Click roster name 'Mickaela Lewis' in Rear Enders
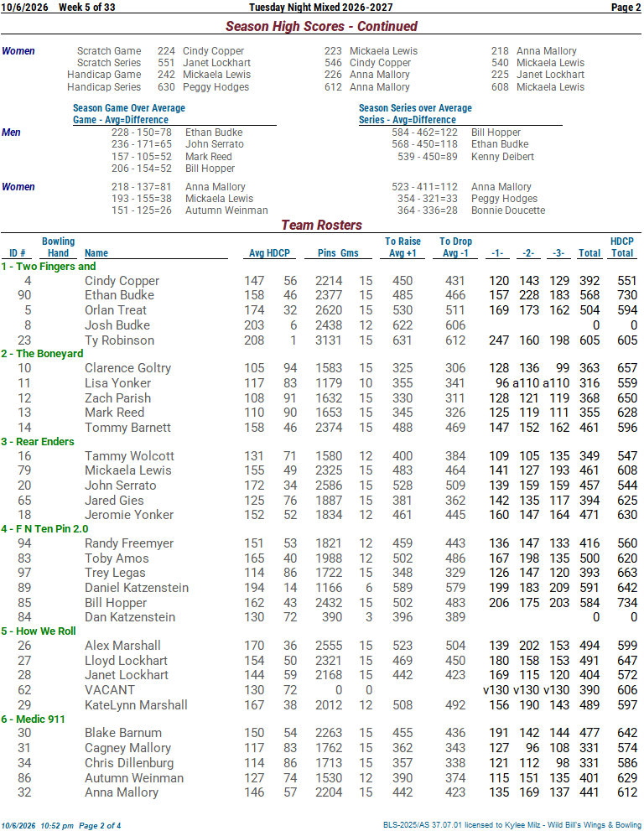The width and height of the screenshot is (644, 831). pyautogui.click(x=128, y=470)
